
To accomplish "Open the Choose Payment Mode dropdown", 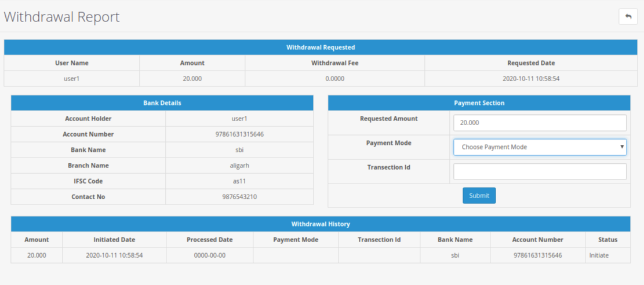I will pyautogui.click(x=539, y=147).
